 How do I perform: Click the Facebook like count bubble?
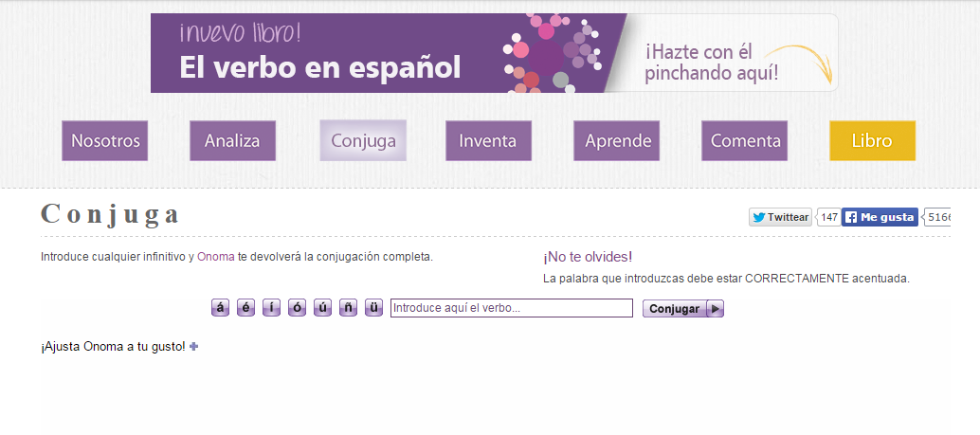937,218
